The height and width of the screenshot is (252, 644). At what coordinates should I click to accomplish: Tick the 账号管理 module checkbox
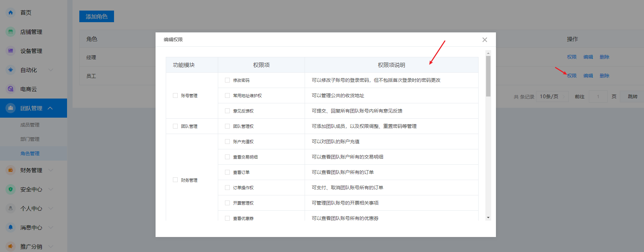(175, 95)
